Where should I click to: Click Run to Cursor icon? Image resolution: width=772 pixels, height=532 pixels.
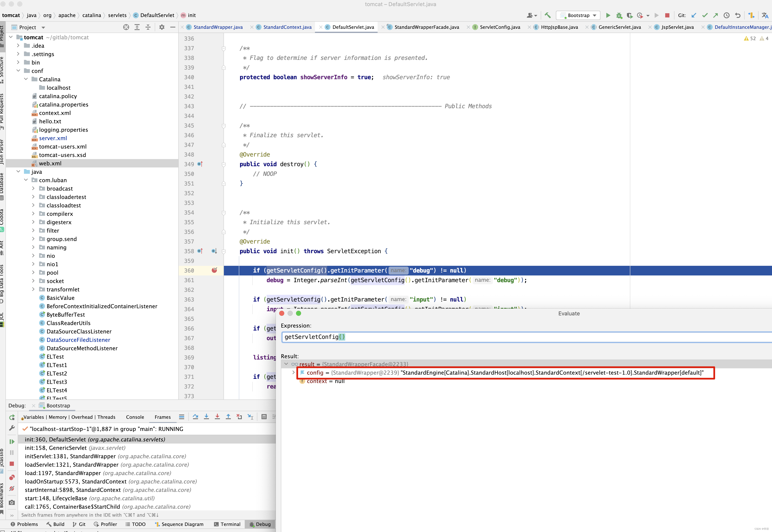[250, 417]
